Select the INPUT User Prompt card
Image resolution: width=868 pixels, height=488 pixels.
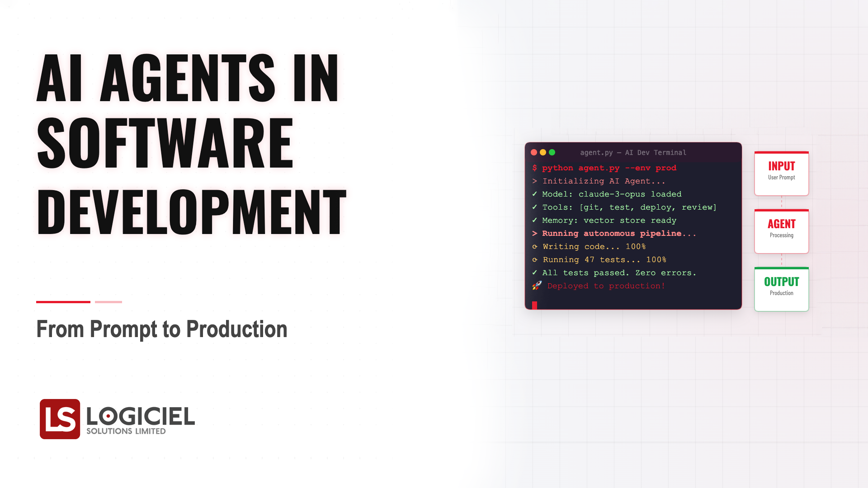[x=781, y=174]
